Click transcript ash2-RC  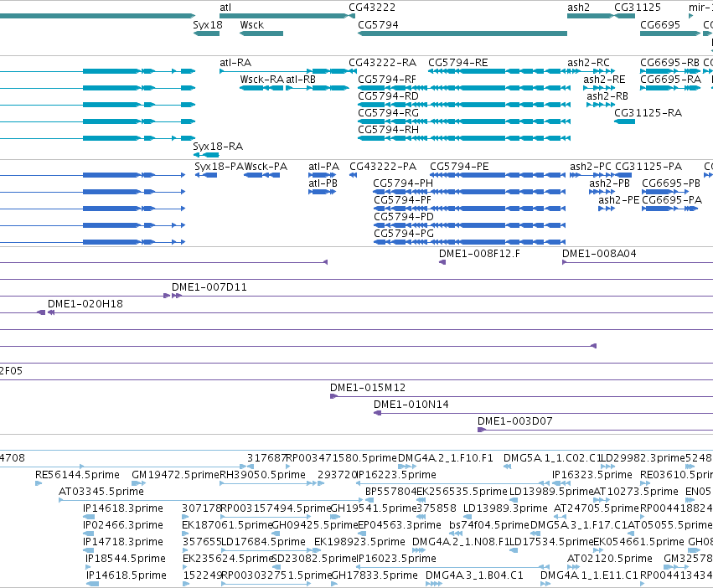[x=588, y=63]
